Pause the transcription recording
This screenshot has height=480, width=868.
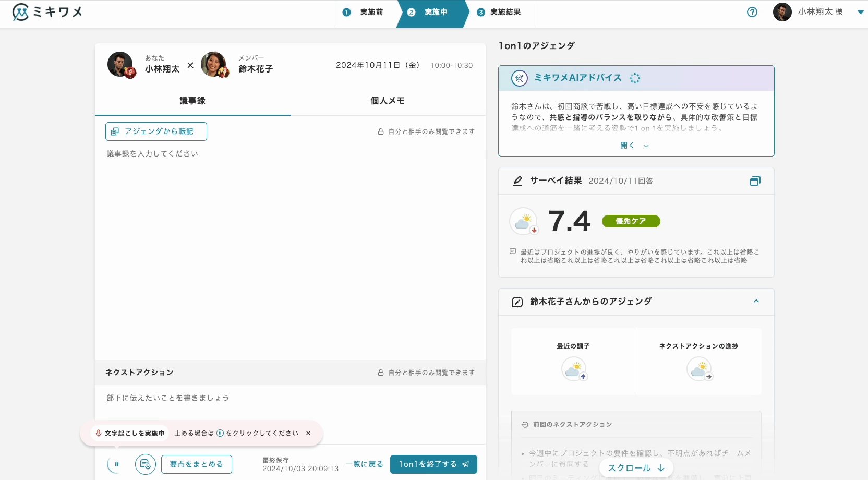[117, 464]
